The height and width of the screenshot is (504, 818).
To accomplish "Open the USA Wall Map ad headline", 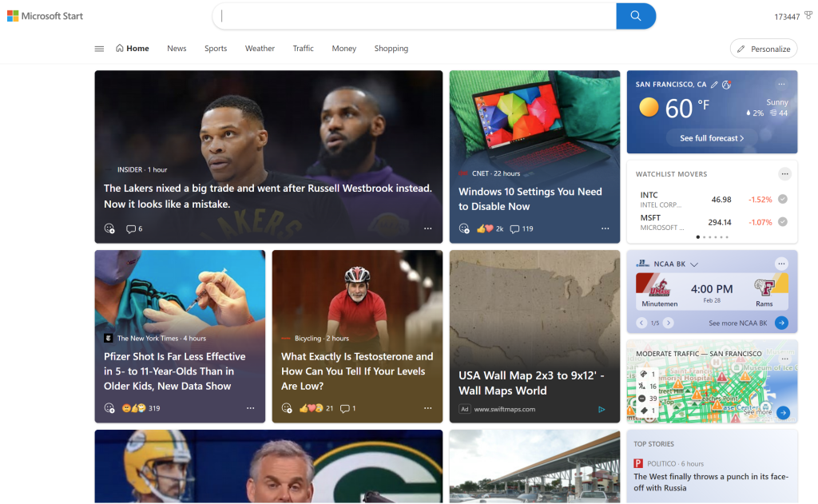I will click(531, 383).
